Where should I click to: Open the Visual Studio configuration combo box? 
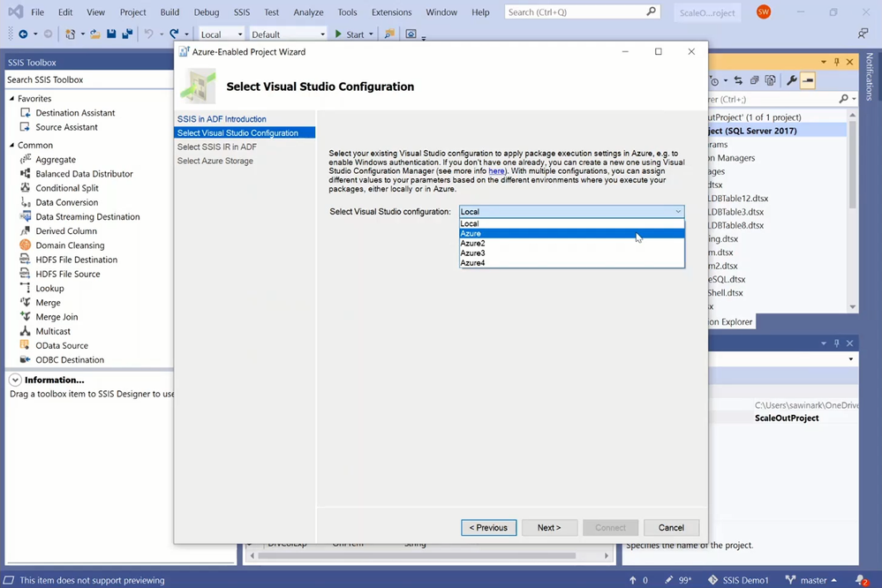pos(571,212)
